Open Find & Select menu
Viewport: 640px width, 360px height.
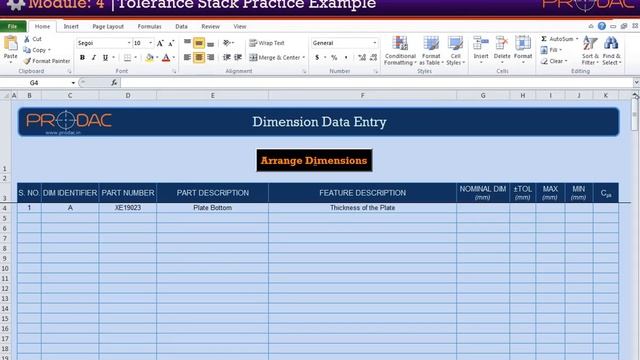(x=611, y=50)
